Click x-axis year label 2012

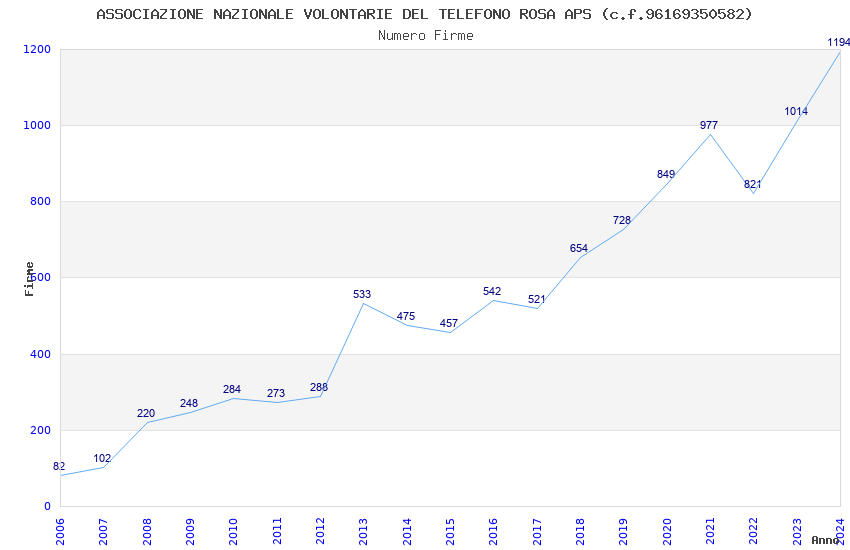point(320,531)
